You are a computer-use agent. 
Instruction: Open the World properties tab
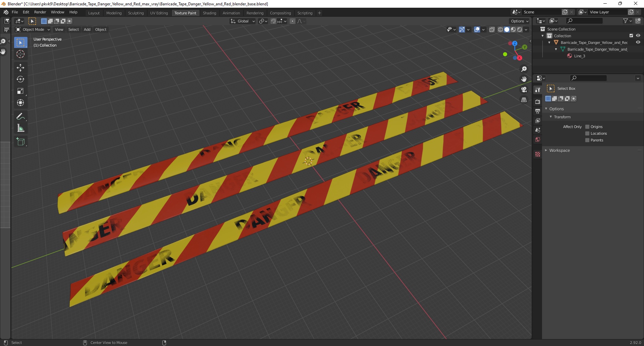click(538, 139)
